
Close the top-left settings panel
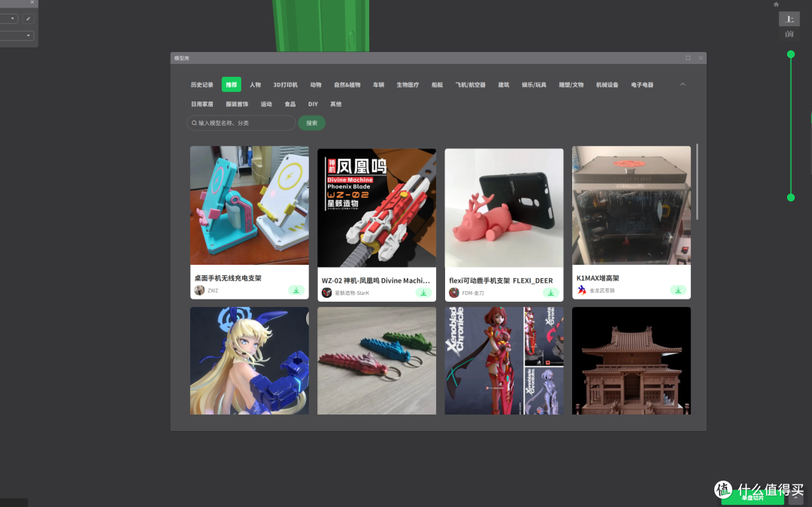[32, 2]
